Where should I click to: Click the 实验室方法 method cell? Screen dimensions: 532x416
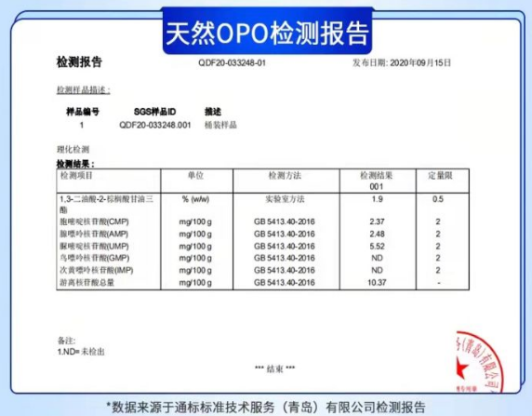285,199
